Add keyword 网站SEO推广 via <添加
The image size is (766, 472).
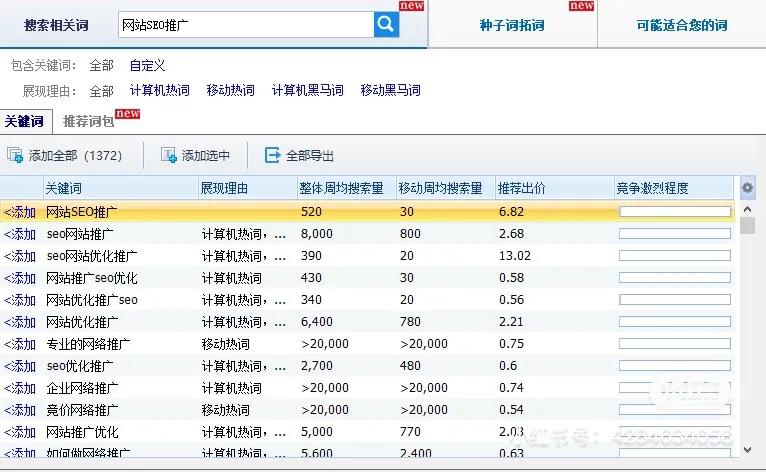point(20,212)
